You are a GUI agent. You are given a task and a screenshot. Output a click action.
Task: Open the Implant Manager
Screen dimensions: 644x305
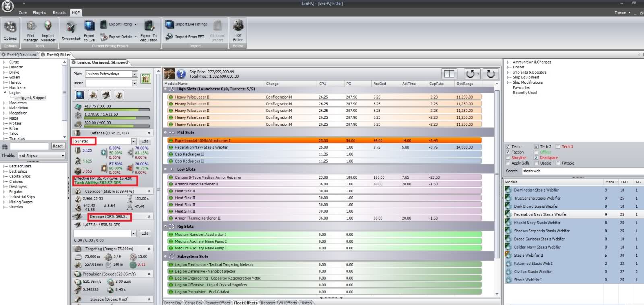pyautogui.click(x=48, y=31)
